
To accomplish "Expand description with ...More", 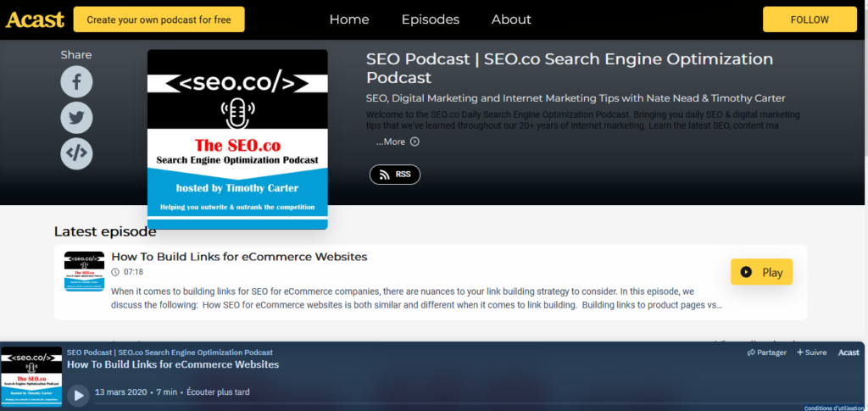I will pos(398,142).
